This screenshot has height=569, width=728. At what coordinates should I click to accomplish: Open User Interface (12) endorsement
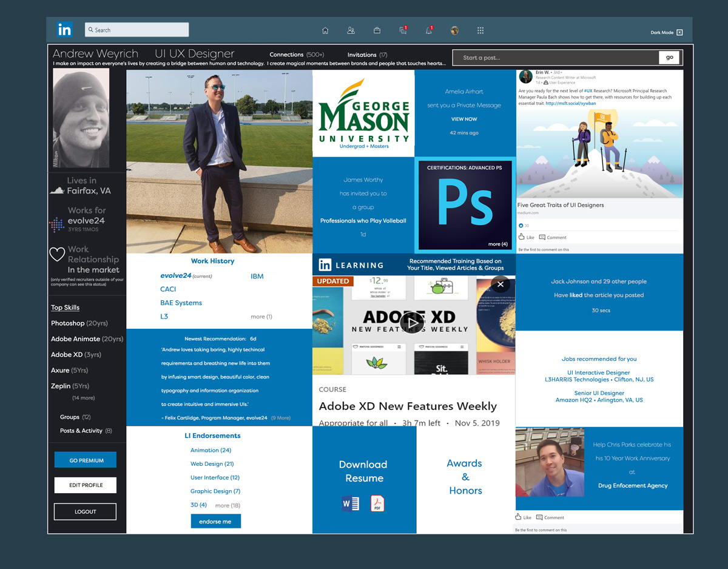215,477
